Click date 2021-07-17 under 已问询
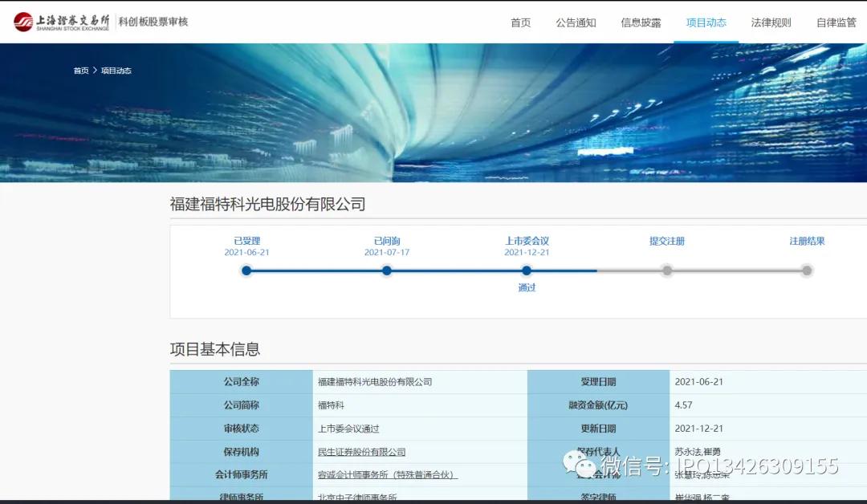The height and width of the screenshot is (504, 867). [386, 252]
